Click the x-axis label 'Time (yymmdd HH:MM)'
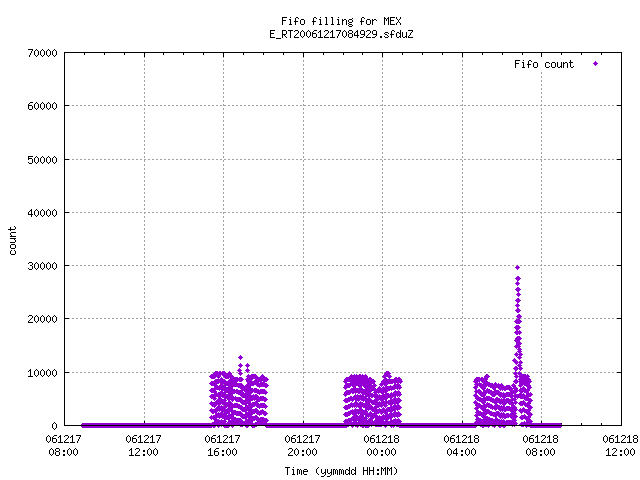 pos(341,471)
